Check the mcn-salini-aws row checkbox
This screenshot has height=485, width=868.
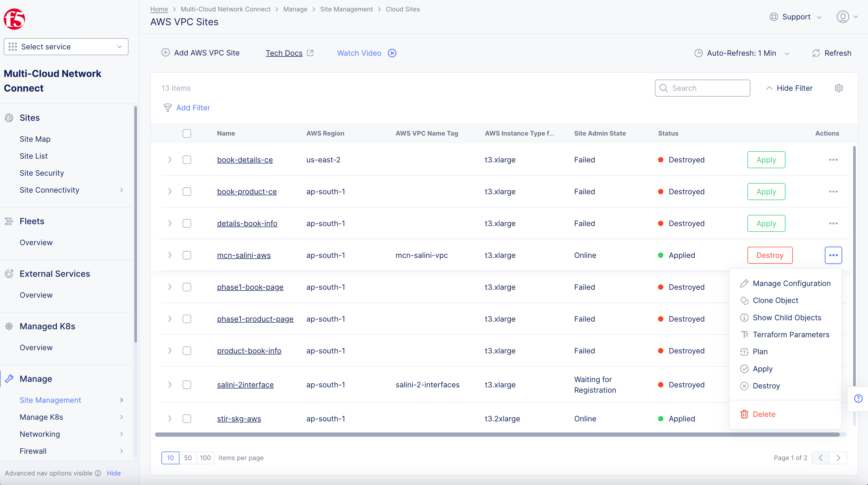click(187, 255)
